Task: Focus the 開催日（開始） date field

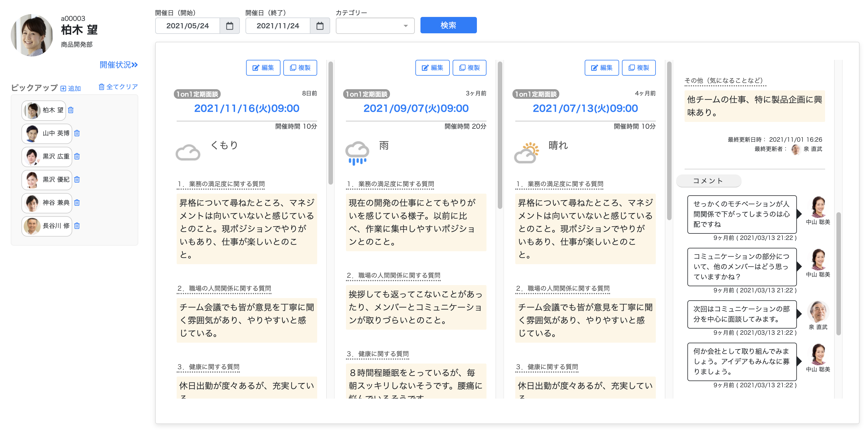Action: click(x=188, y=26)
